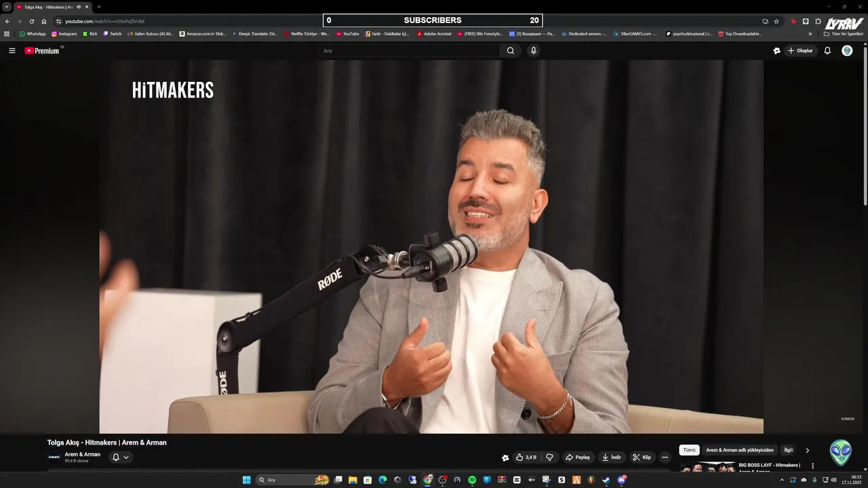Screen dimensions: 868x488
Task: Start voice search with the microphone icon
Action: [534, 51]
